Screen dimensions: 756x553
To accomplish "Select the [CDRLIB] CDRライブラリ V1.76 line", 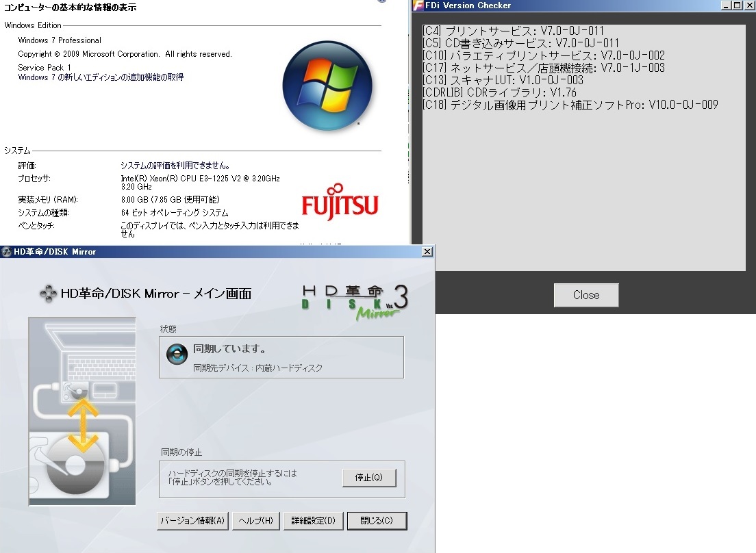I will (x=499, y=92).
